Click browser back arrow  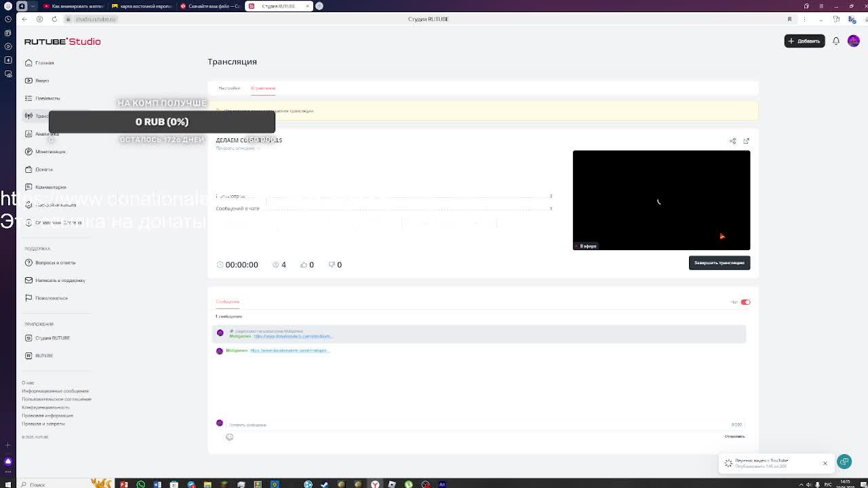(x=24, y=19)
